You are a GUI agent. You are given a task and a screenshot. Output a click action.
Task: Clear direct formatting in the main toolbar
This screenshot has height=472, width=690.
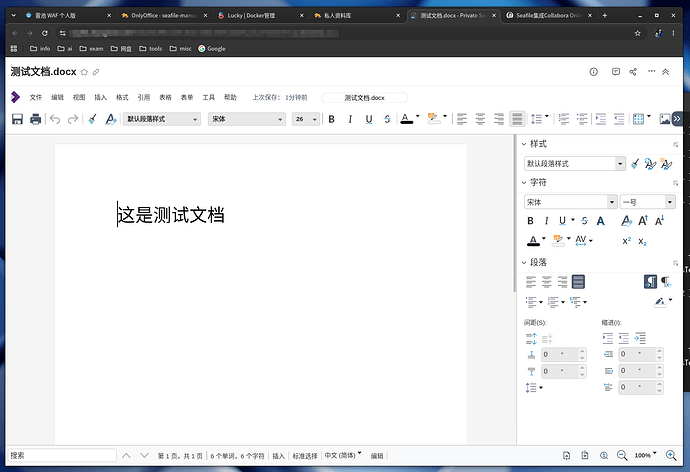110,119
